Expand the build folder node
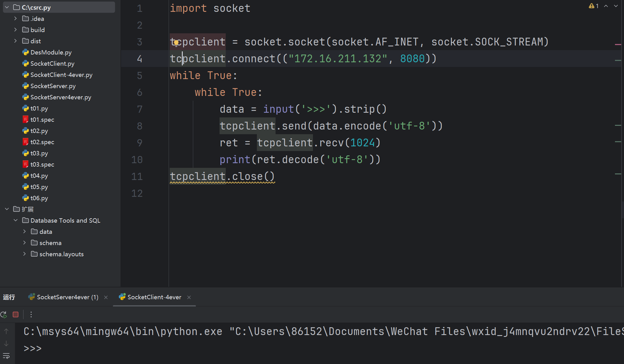Screen dimensions: 624x364 pyautogui.click(x=16, y=30)
